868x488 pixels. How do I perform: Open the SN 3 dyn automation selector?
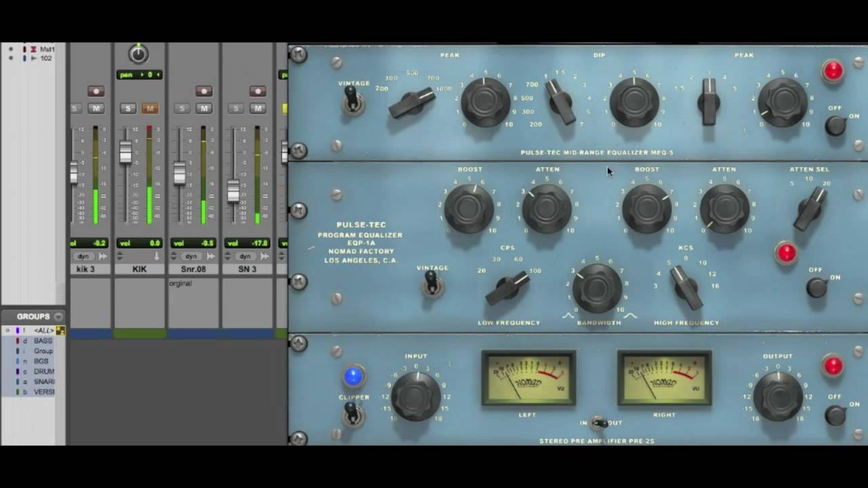[x=245, y=256]
